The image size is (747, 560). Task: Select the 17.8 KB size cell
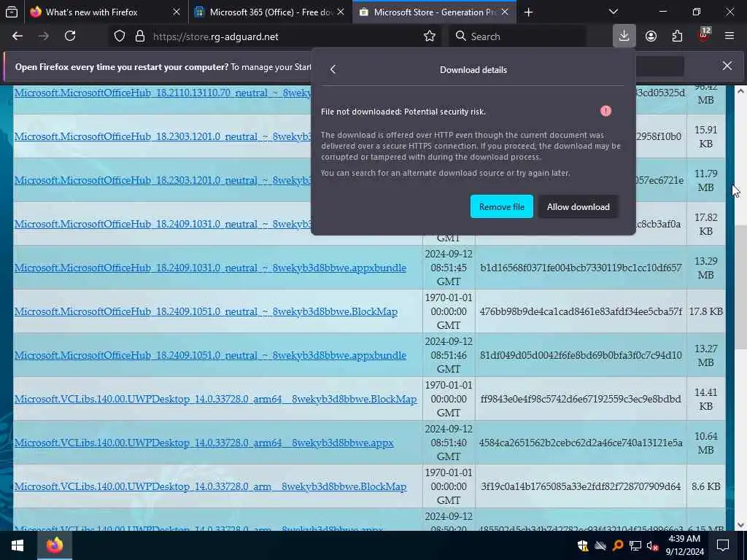coord(705,311)
